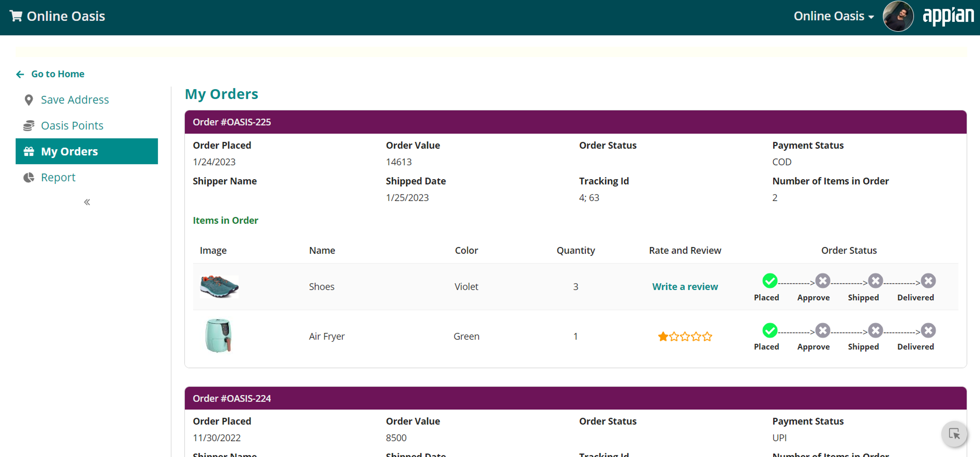980x457 pixels.
Task: Click the Shipped status icon for Shoes
Action: [875, 281]
